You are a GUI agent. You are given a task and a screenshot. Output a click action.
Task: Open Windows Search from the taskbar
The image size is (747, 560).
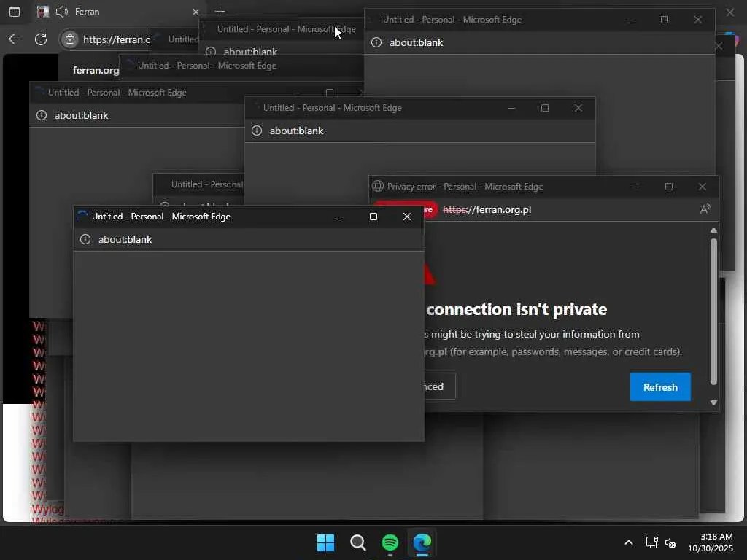[x=357, y=542]
